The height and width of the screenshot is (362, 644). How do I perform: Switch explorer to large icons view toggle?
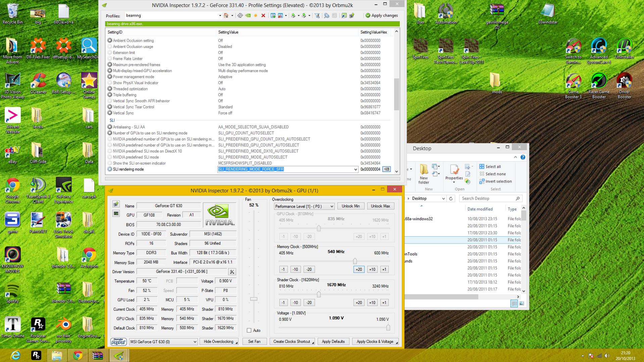pos(522,303)
